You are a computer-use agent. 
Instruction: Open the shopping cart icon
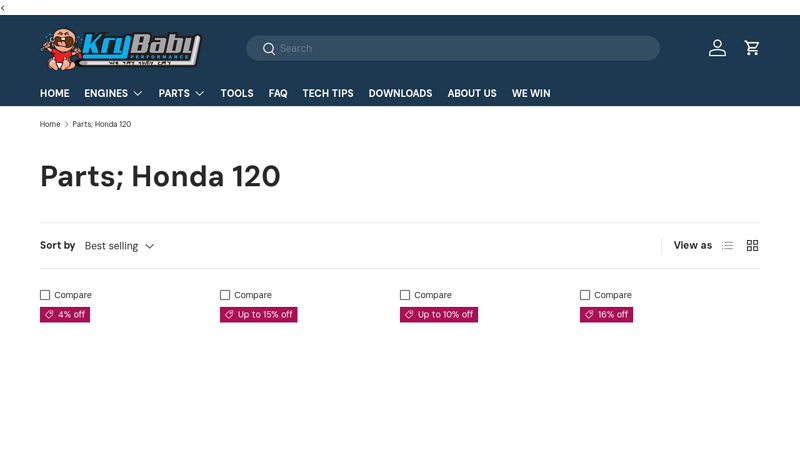(752, 48)
